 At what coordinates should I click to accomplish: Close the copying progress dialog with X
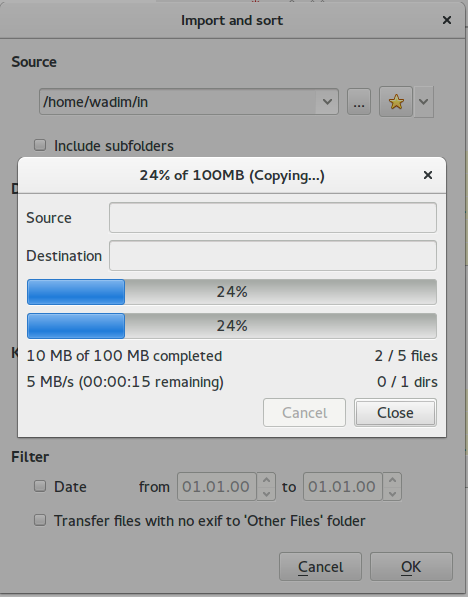tap(428, 175)
